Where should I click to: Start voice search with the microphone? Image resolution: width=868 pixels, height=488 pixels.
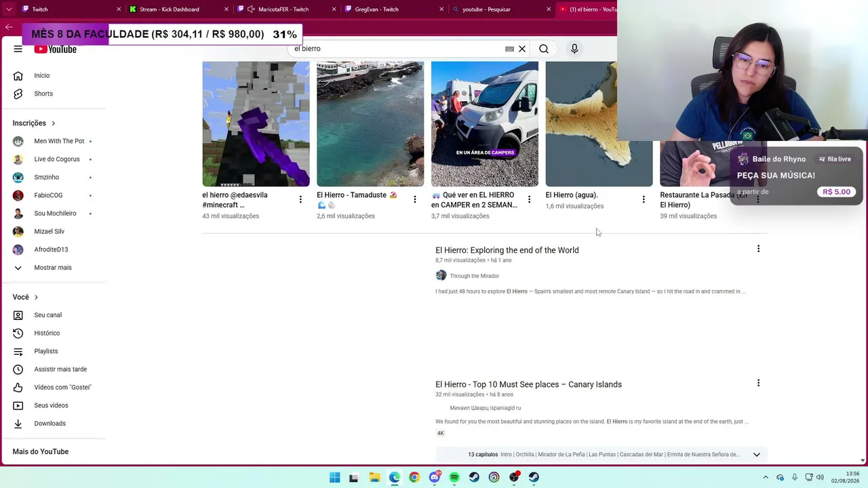point(574,49)
